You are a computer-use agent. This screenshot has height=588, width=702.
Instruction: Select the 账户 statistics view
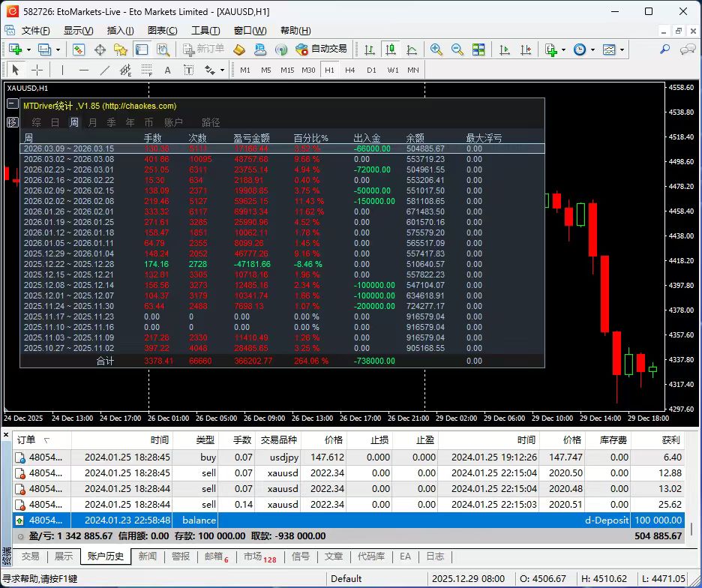173,121
